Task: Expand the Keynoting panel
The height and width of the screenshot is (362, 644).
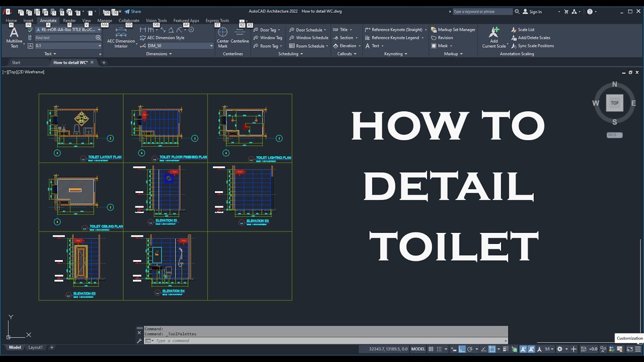Action: [x=395, y=54]
